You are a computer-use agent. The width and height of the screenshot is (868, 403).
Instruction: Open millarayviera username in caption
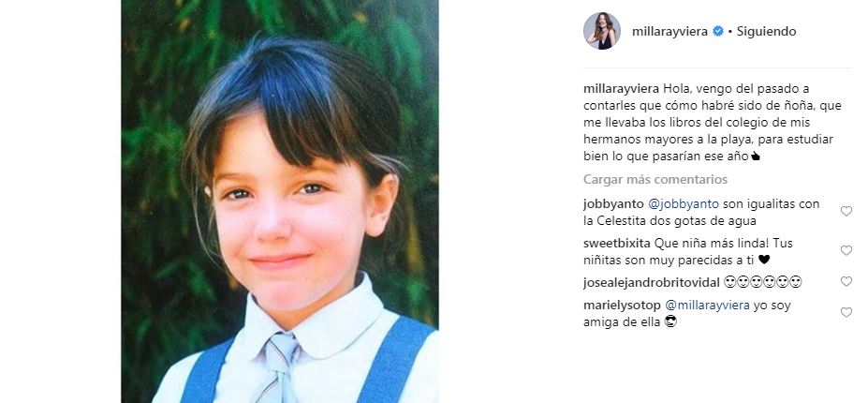621,89
